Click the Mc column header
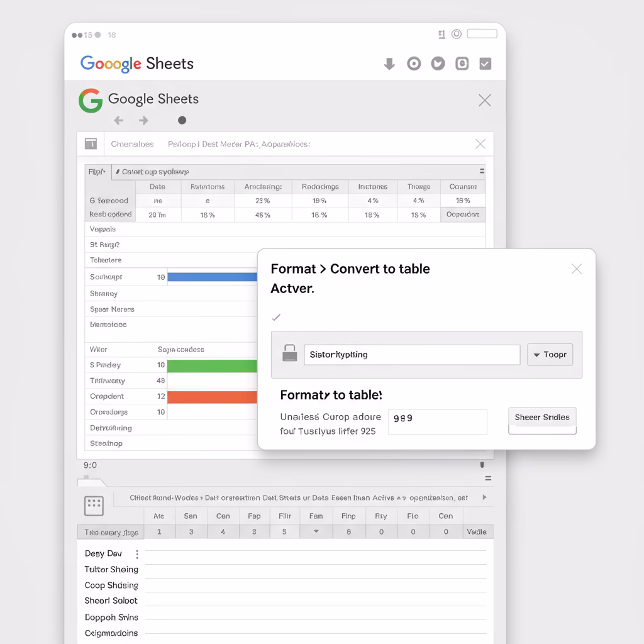Viewport: 644px width, 644px height. click(x=159, y=516)
